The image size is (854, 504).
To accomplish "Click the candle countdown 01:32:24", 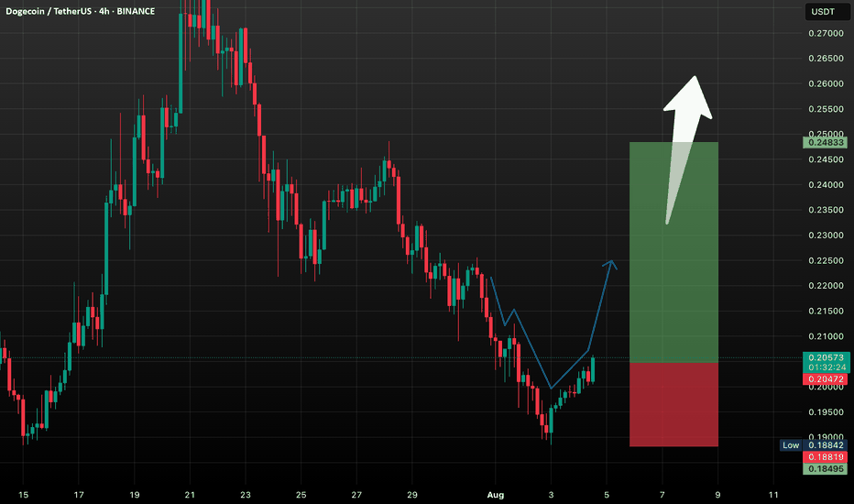I will pos(826,367).
